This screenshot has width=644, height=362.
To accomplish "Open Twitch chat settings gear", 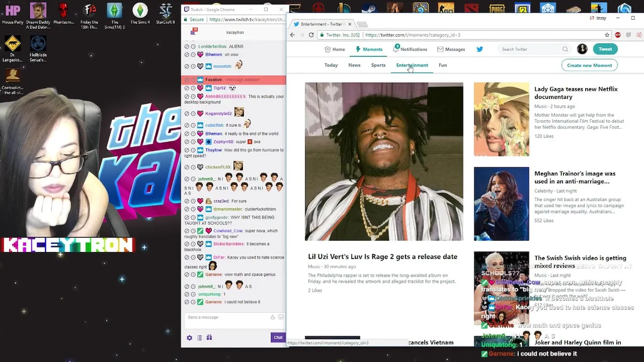I will coord(189,337).
